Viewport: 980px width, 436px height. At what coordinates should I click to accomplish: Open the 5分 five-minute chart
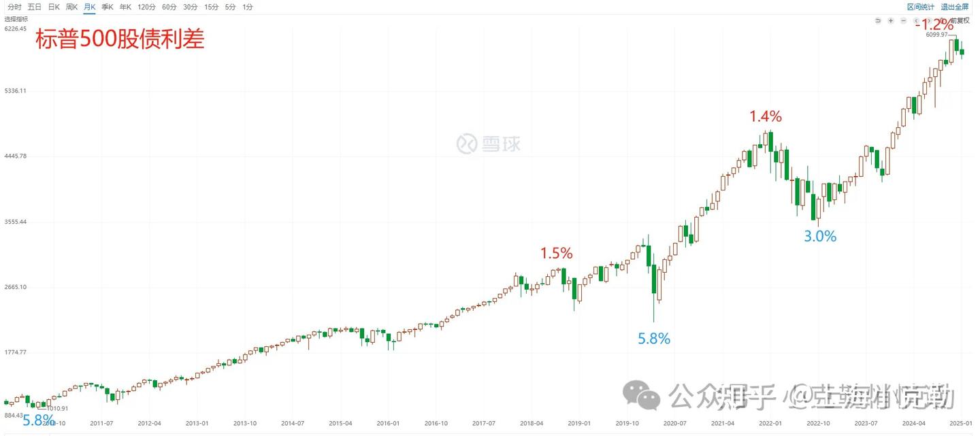tap(229, 7)
